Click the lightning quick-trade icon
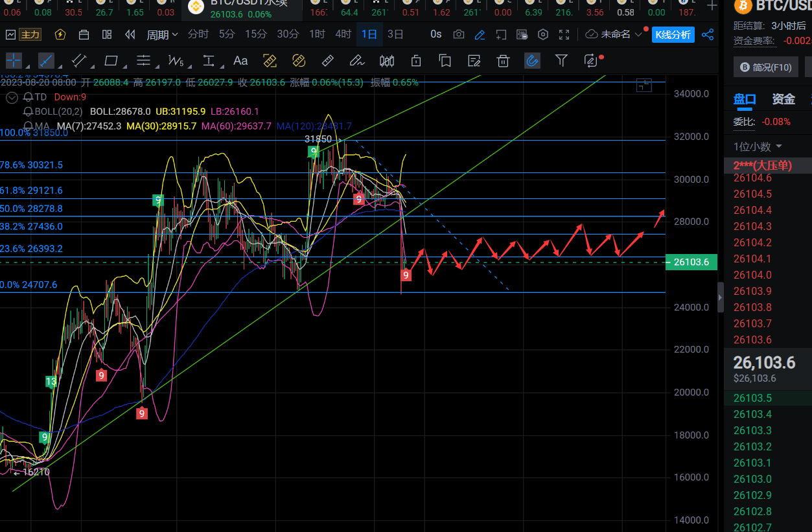The image size is (812, 532). coord(61,35)
